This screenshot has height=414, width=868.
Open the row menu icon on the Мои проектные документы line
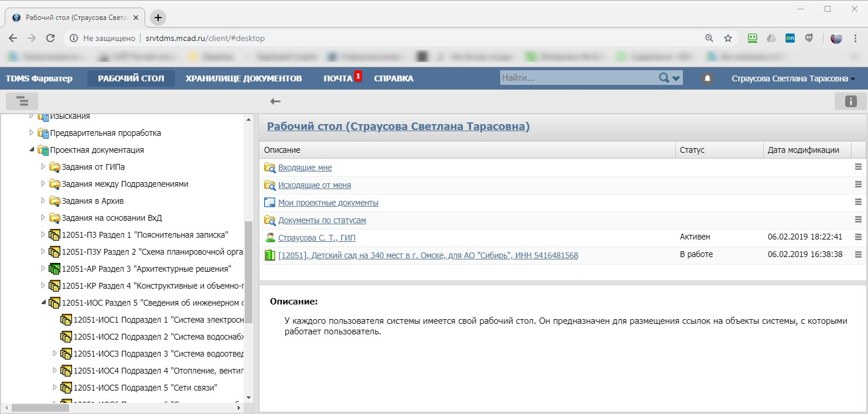pos(858,202)
